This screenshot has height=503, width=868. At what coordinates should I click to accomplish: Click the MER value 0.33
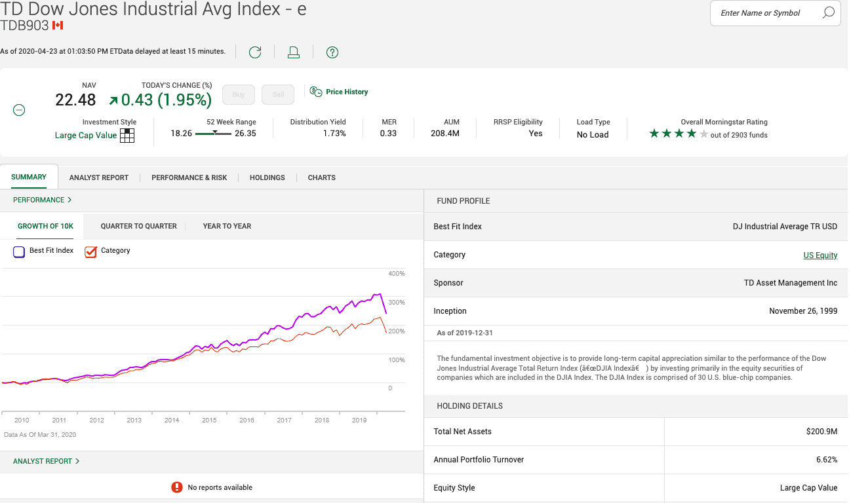pos(388,134)
